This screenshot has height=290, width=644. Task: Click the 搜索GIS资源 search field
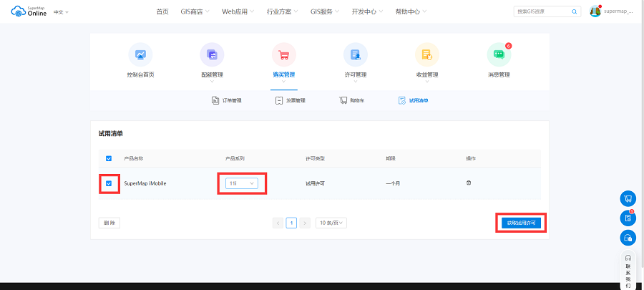pyautogui.click(x=541, y=12)
